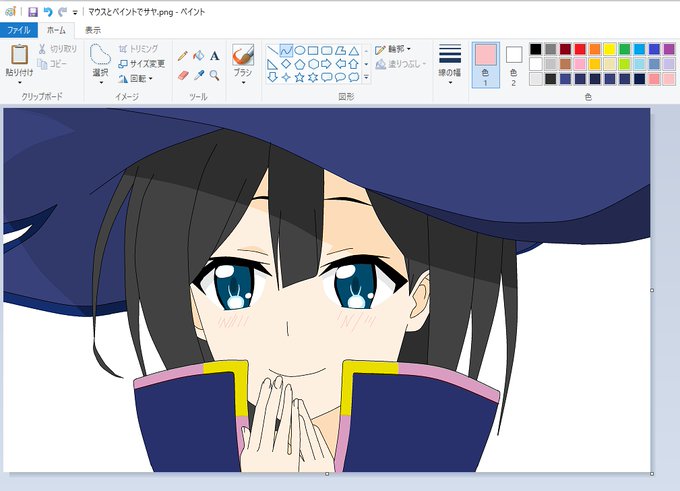
Task: Choose the Diamond shape
Action: (x=286, y=65)
